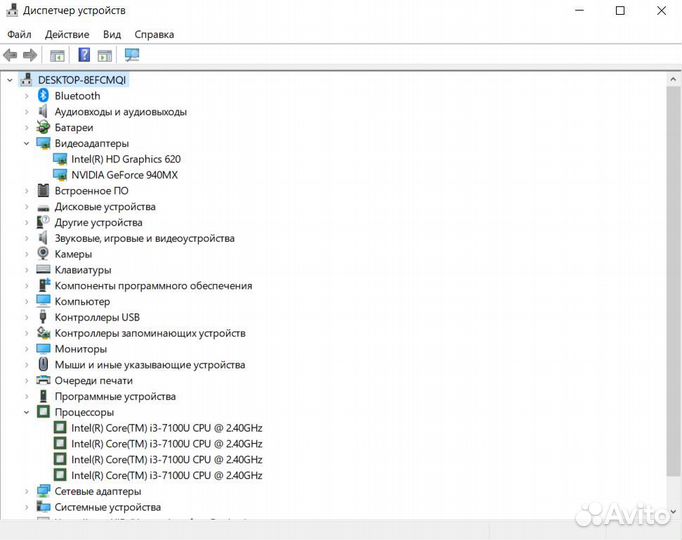Click the Системные устройства icon
This screenshot has height=540, width=682.
(43, 507)
